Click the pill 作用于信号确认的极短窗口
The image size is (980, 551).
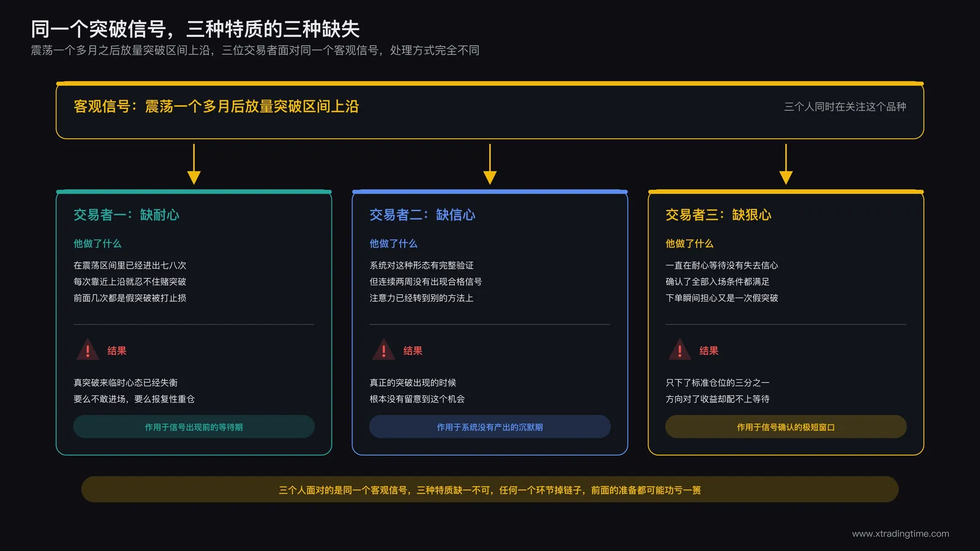click(786, 427)
